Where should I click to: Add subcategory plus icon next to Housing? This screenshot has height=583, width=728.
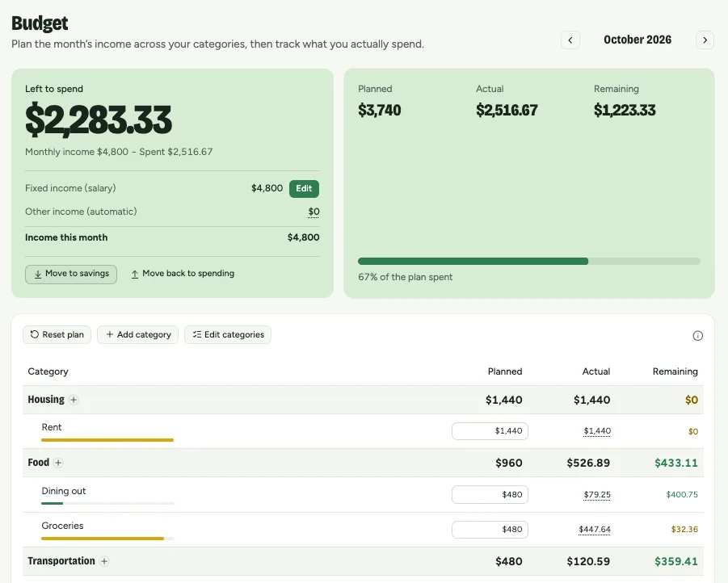74,400
